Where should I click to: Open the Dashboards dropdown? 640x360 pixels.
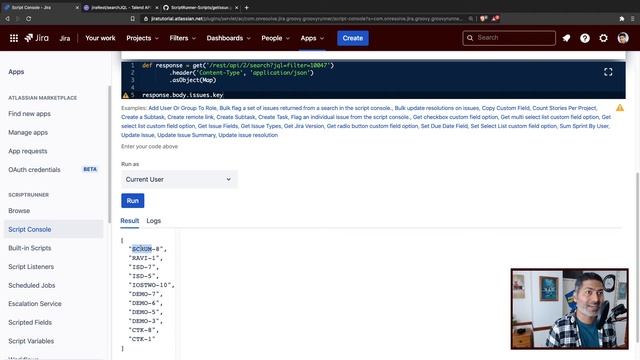[228, 38]
